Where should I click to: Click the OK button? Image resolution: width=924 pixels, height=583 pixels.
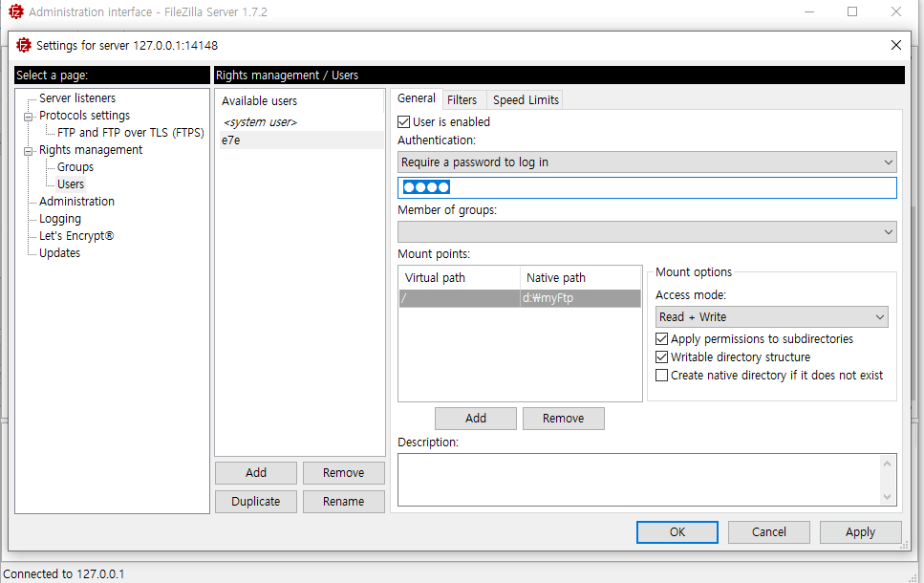coord(677,532)
